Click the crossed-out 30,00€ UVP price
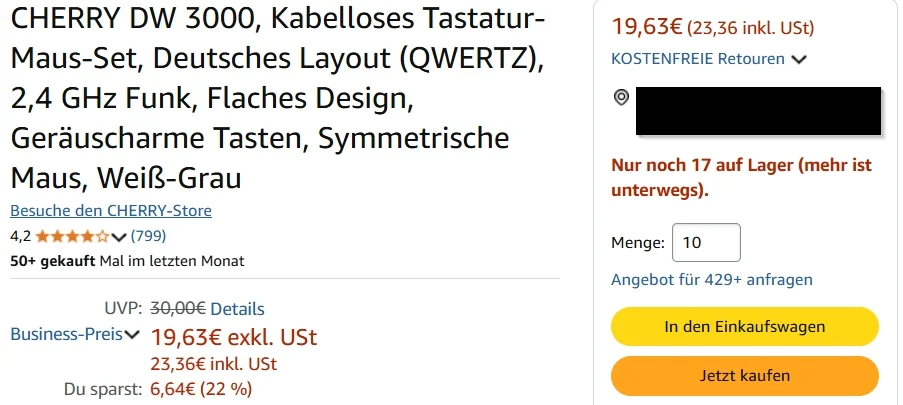 (x=178, y=309)
